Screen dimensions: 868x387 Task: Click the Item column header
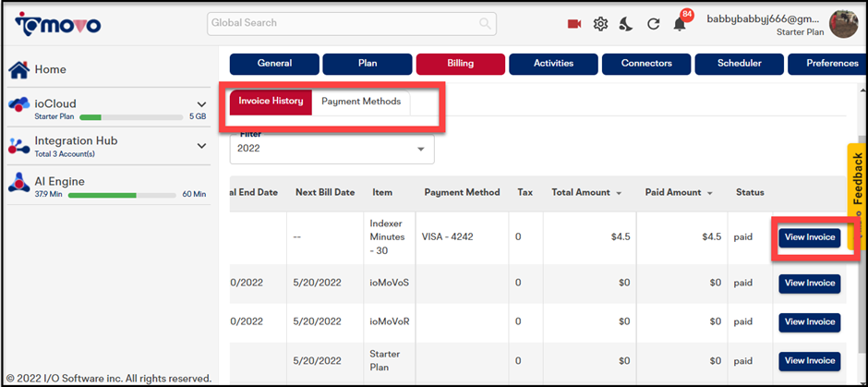(382, 193)
